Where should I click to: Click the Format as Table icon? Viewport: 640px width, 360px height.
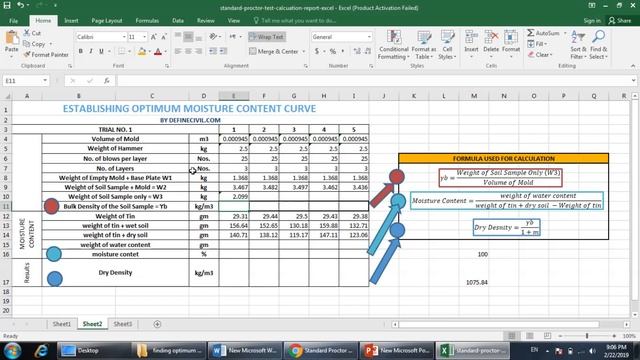point(424,38)
